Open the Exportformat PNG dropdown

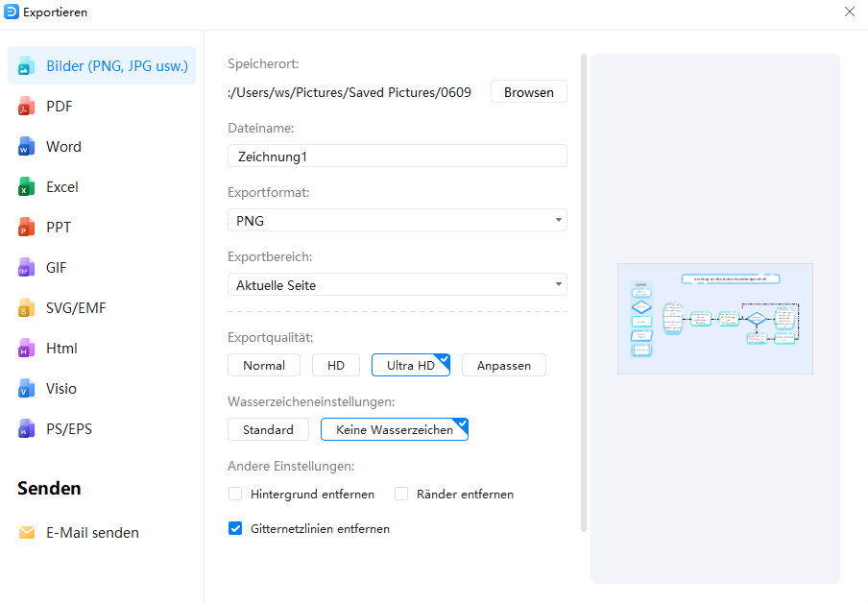(397, 221)
